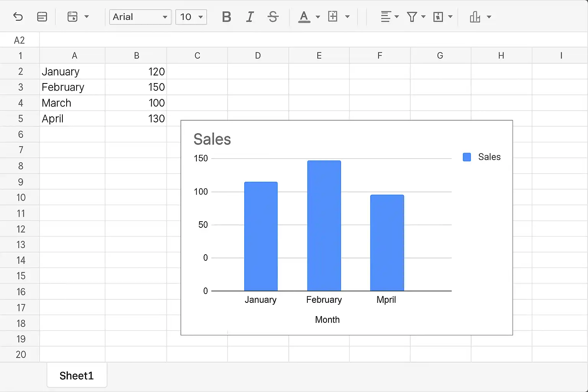Expand the arrow left of the chart icon
The height and width of the screenshot is (392, 588).
(x=450, y=17)
